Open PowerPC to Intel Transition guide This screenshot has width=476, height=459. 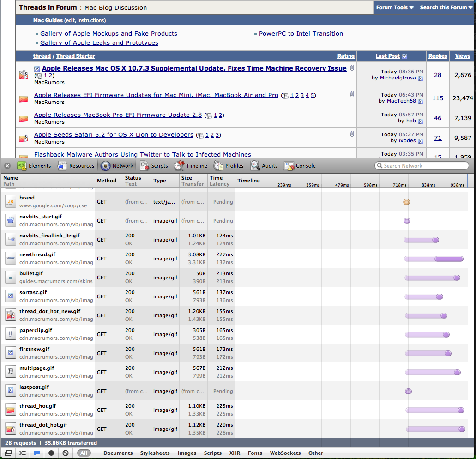pyautogui.click(x=301, y=34)
